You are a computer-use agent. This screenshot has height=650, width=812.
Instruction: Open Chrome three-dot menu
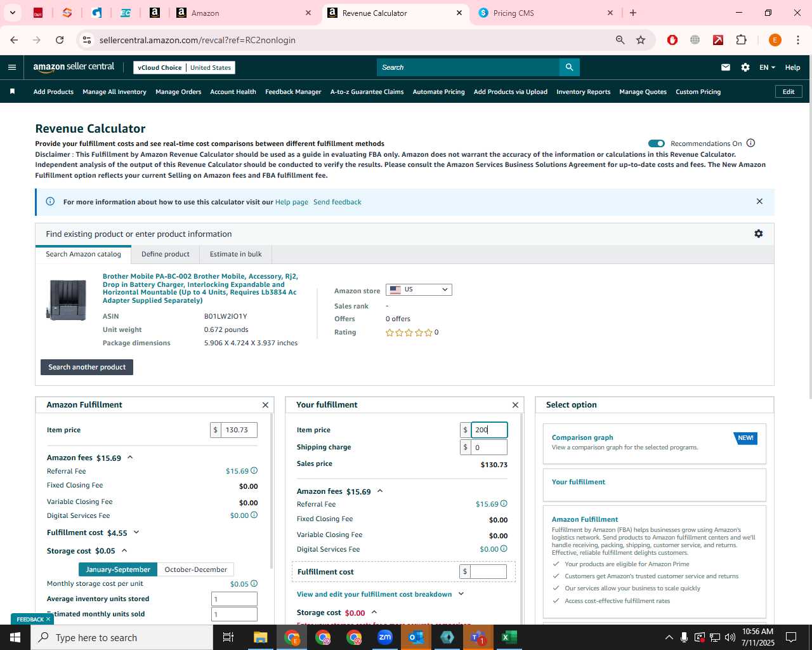[797, 40]
